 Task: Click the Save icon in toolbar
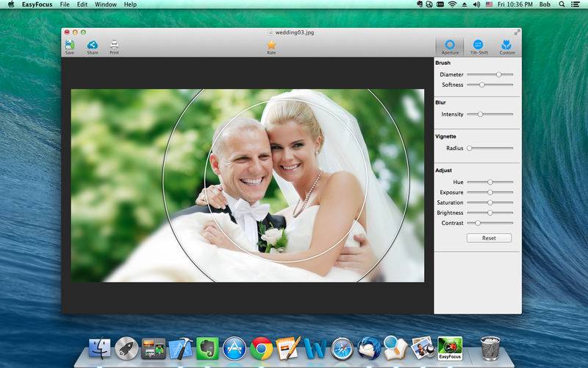click(x=70, y=45)
